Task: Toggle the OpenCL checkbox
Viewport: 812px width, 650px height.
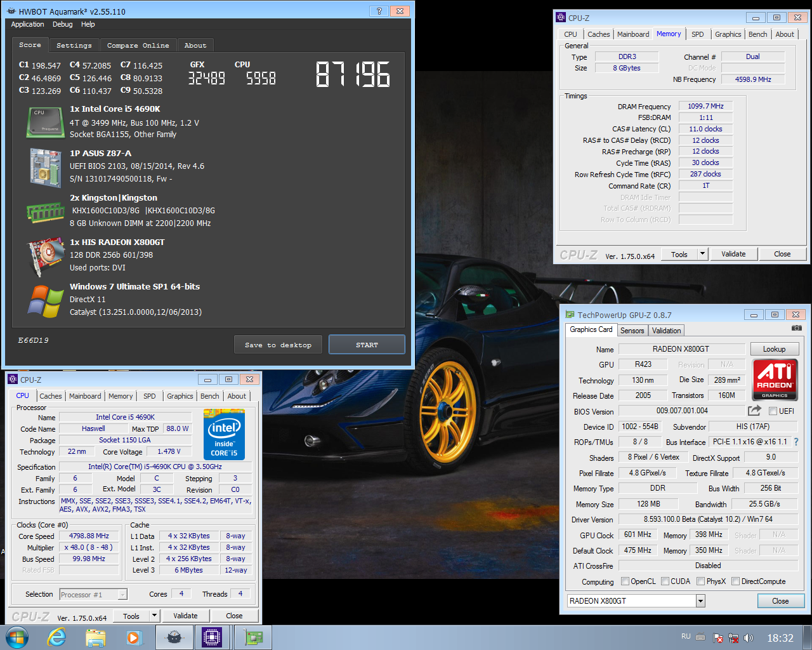Action: click(625, 581)
